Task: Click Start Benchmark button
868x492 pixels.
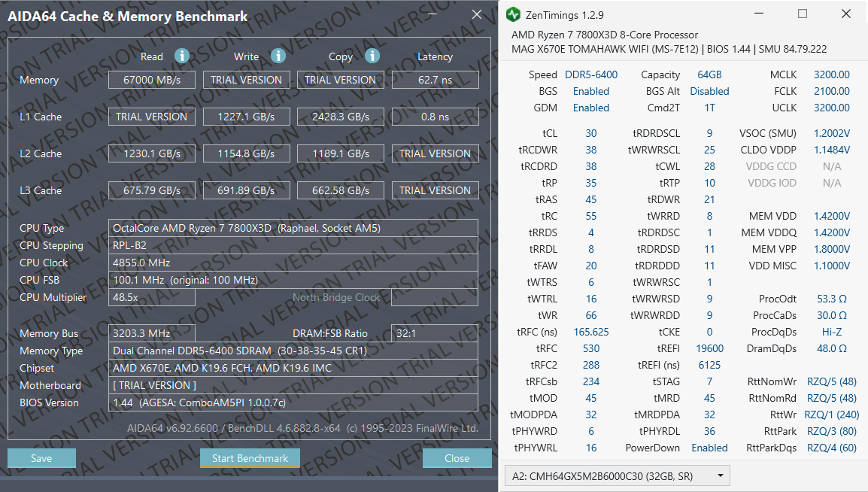Action: point(250,458)
